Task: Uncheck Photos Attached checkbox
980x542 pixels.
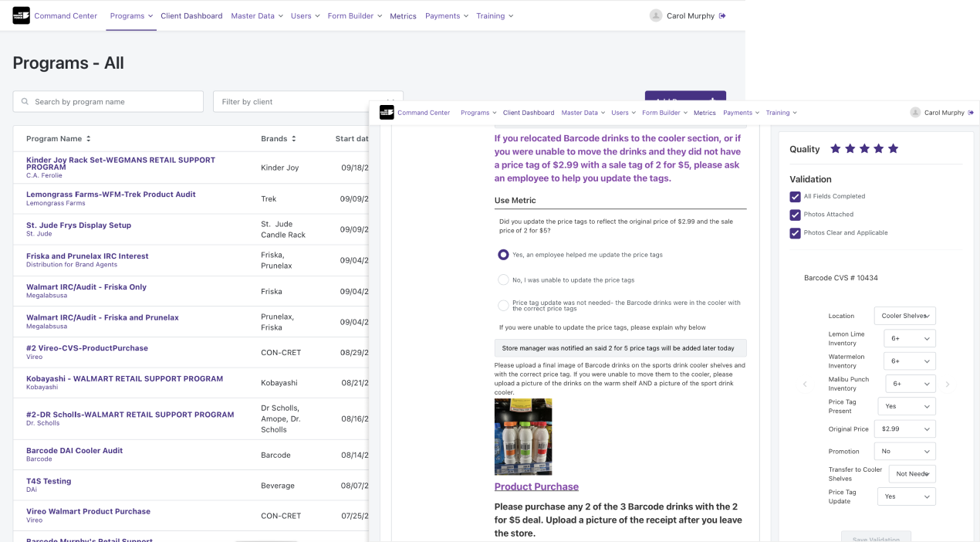Action: pos(795,215)
